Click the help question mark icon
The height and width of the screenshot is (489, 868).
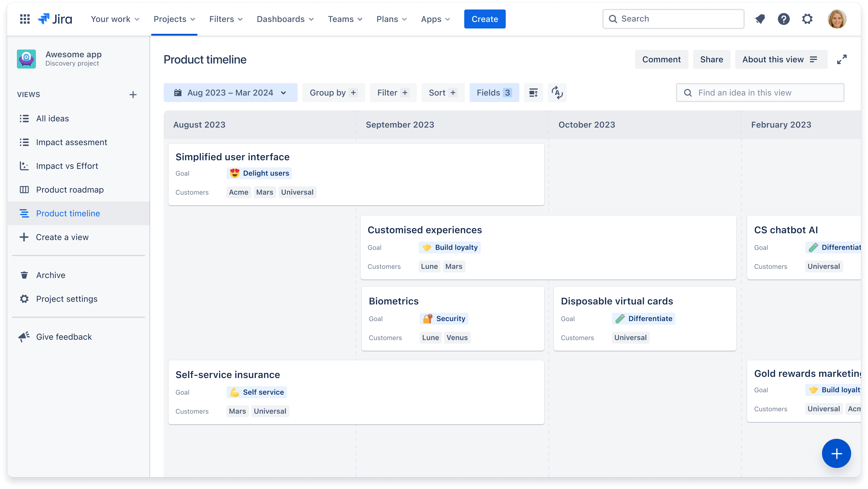pyautogui.click(x=783, y=18)
